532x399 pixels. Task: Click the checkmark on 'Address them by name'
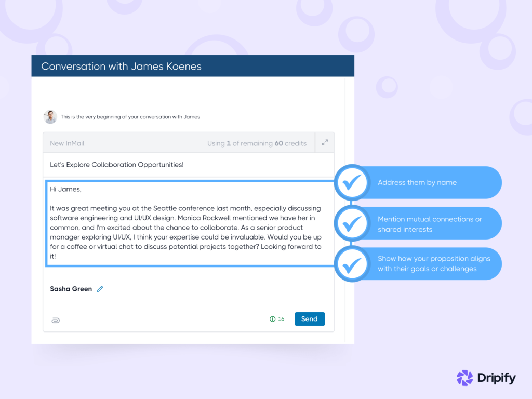click(352, 182)
